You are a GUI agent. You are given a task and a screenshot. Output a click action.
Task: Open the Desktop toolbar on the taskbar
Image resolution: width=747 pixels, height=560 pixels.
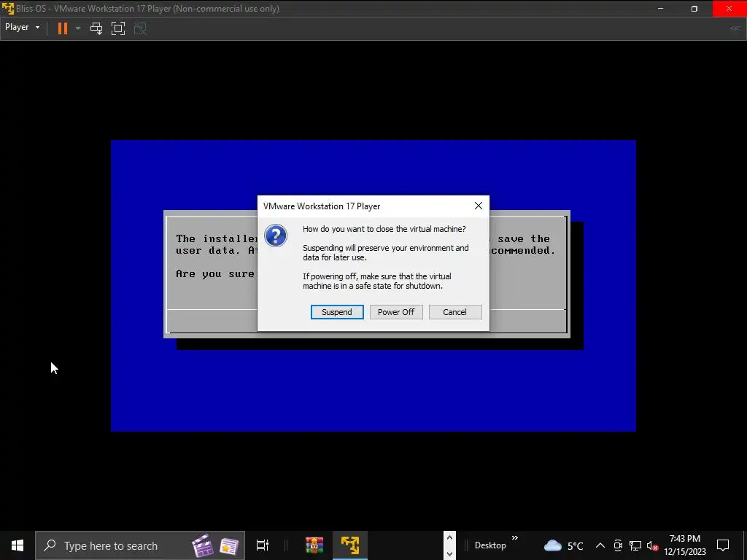pyautogui.click(x=490, y=545)
